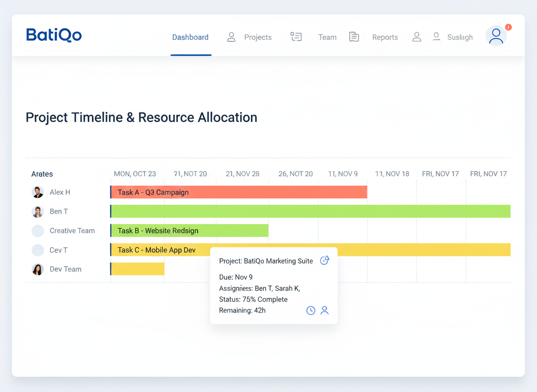Viewport: 537px width, 392px height.
Task: Click Alex H's avatar photo
Action: (38, 192)
